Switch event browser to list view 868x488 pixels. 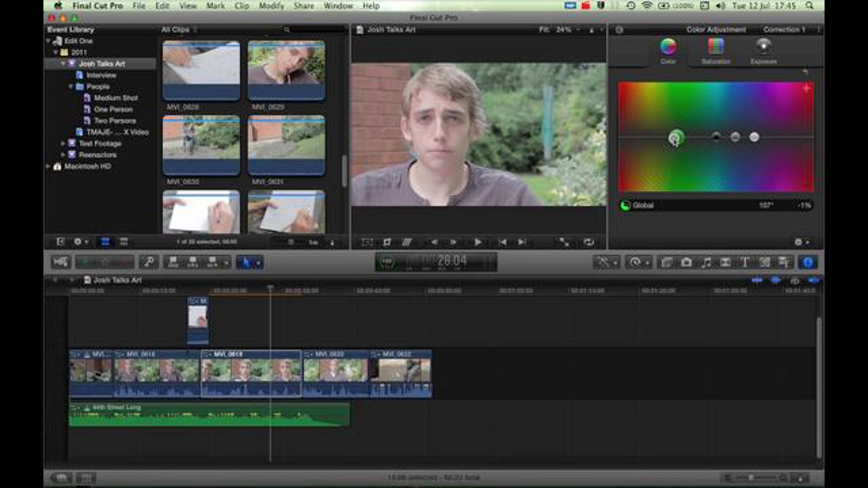(x=124, y=242)
